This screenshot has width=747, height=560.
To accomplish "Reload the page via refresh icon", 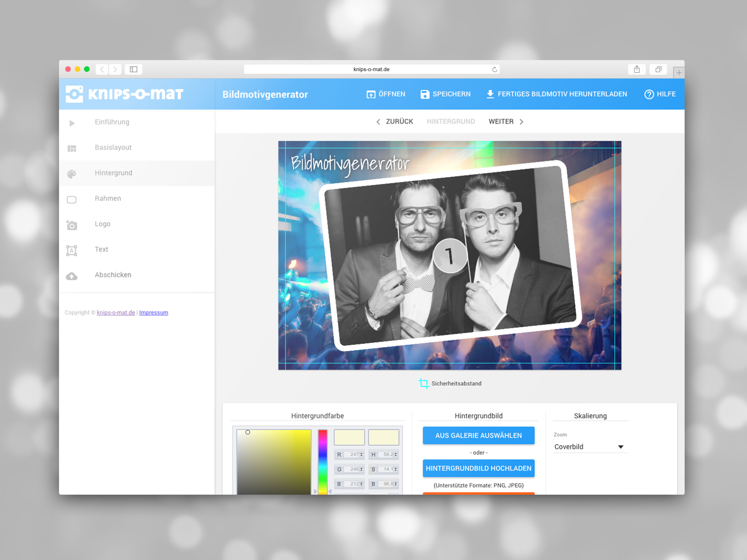I will (x=494, y=70).
